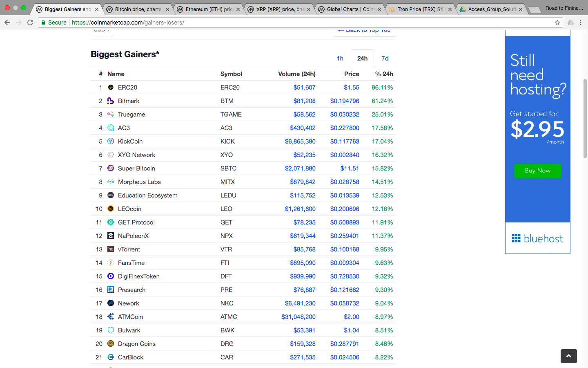
Task: Open the USD currency dropdown
Action: tap(102, 32)
